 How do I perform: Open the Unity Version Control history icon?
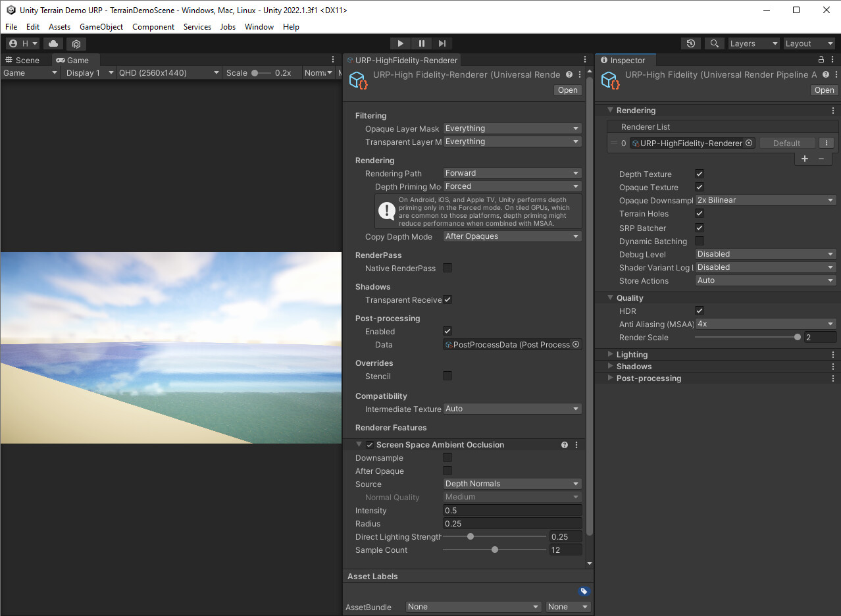690,43
